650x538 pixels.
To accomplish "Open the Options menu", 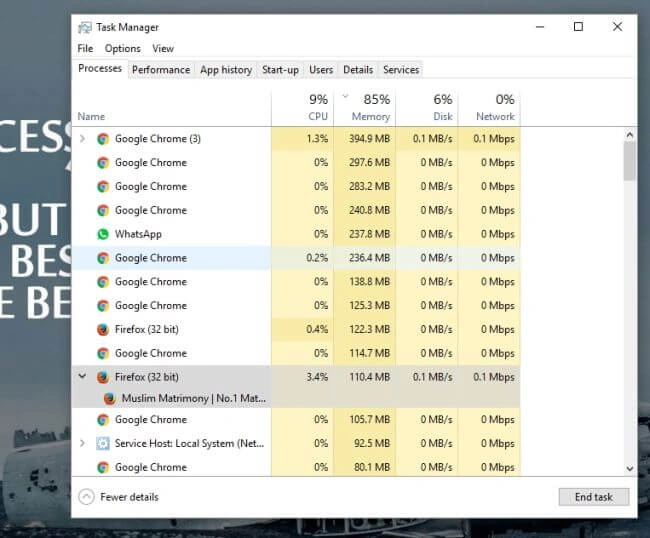I will (x=123, y=48).
